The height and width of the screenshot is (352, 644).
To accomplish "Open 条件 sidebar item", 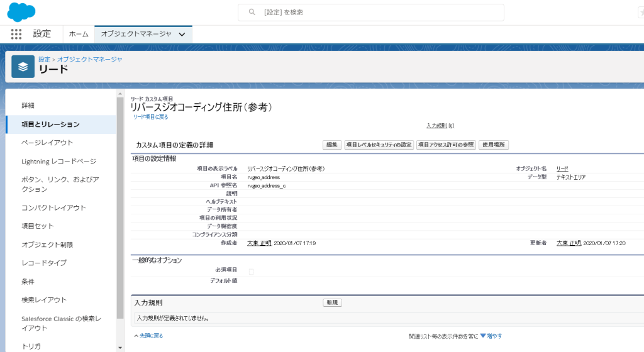I will (28, 282).
